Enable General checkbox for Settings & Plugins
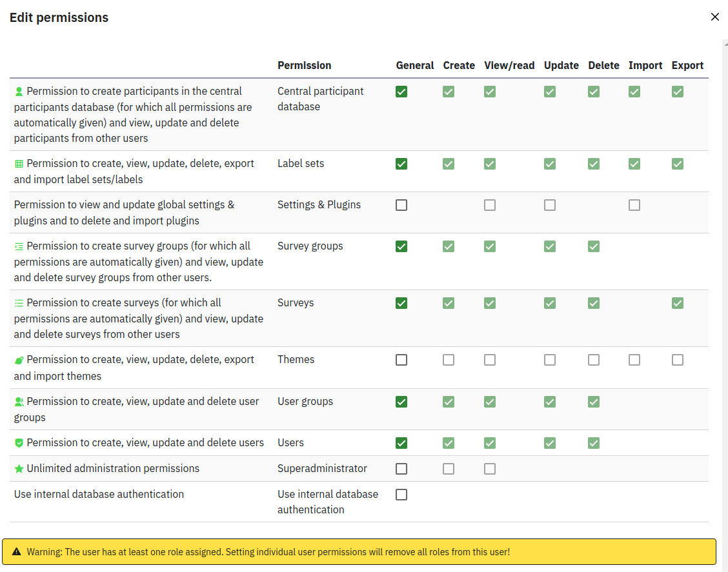The height and width of the screenshot is (572, 728). tap(401, 205)
